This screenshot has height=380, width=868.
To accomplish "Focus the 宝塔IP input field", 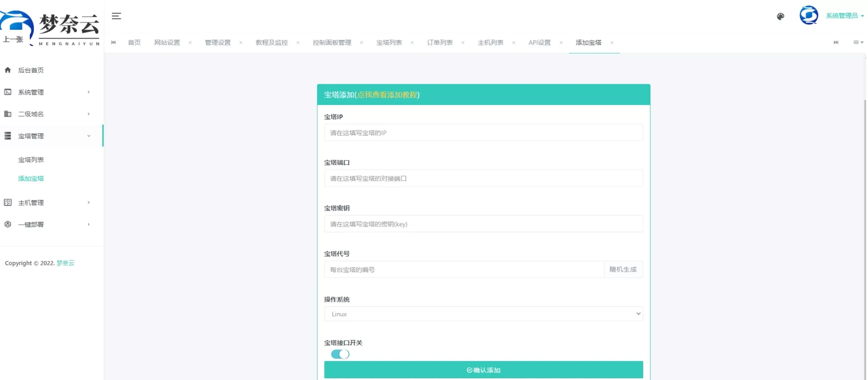I will 483,132.
